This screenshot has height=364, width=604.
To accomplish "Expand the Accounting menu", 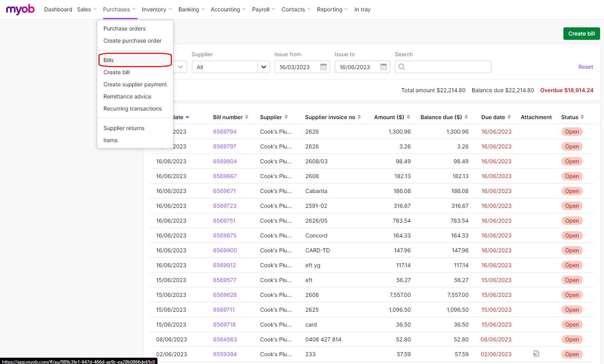I will pos(228,9).
